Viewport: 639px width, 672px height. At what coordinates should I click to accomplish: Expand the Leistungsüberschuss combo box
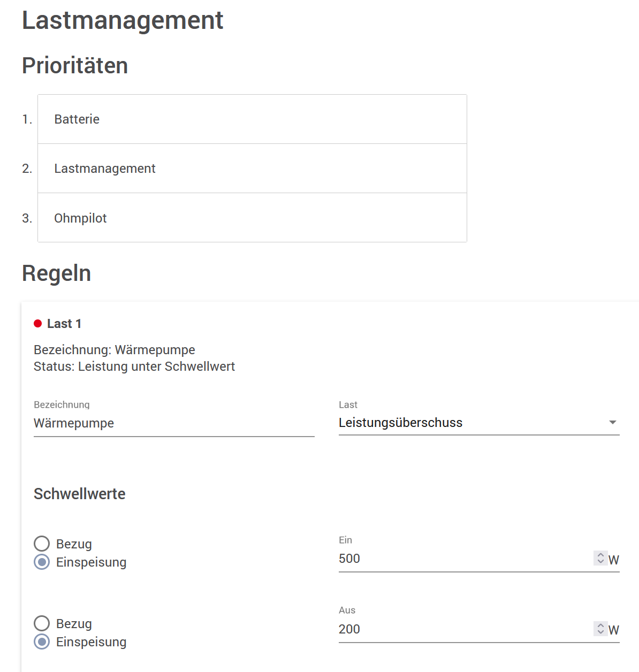(x=478, y=422)
